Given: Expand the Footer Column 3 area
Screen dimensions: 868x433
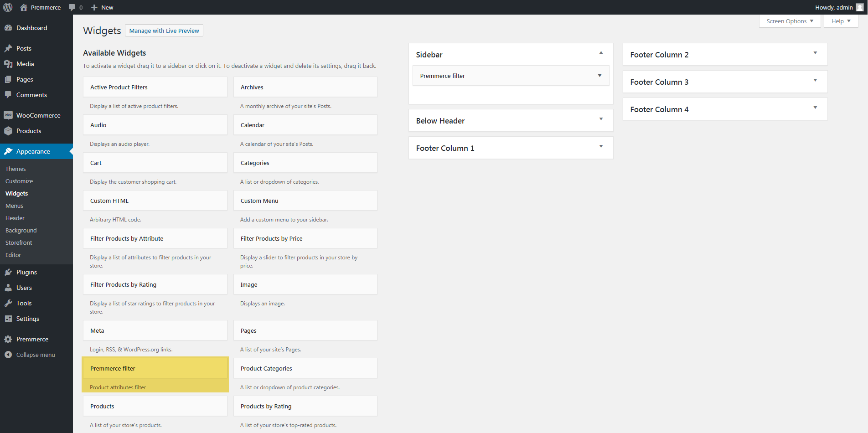Looking at the screenshot, I should point(816,80).
